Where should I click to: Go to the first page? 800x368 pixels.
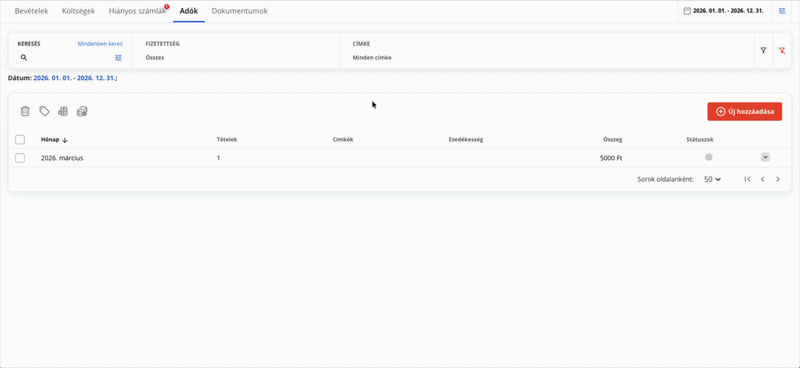pos(747,179)
